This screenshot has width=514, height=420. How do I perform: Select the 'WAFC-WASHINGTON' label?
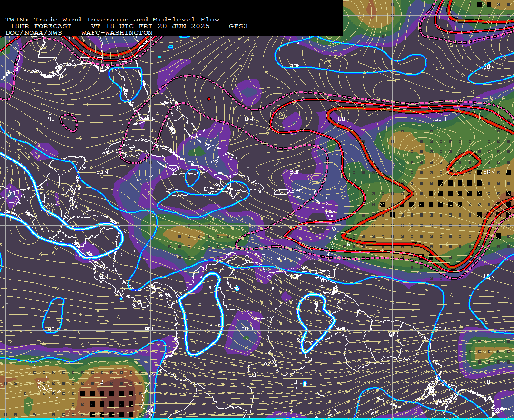point(117,33)
